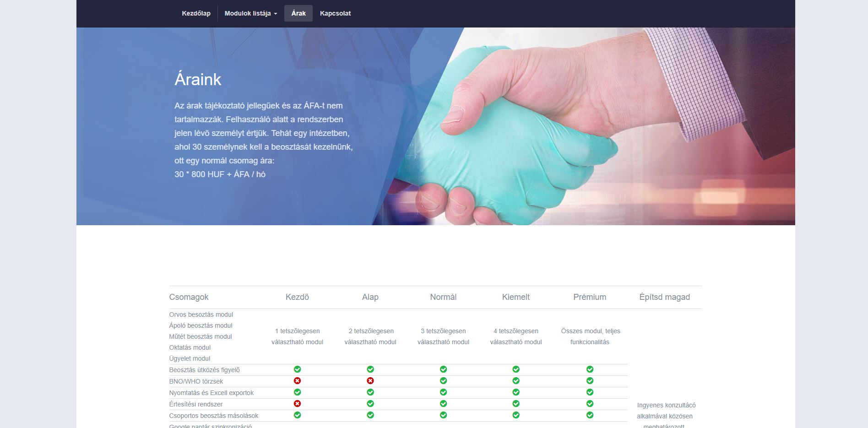Image resolution: width=868 pixels, height=428 pixels.
Task: Click red X for Értesítési rendszer in Kezdő
Action: (x=297, y=404)
